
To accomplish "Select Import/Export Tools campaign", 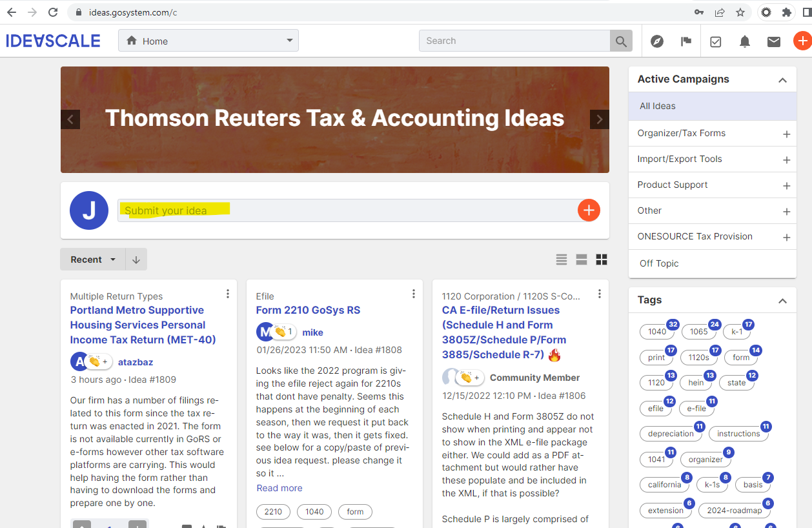I will (680, 159).
